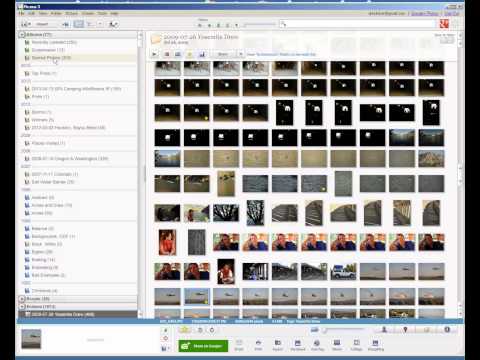Image resolution: width=480 pixels, height=360 pixels.
Task: Click the Collage icon in bottom bar
Action: click(x=356, y=345)
